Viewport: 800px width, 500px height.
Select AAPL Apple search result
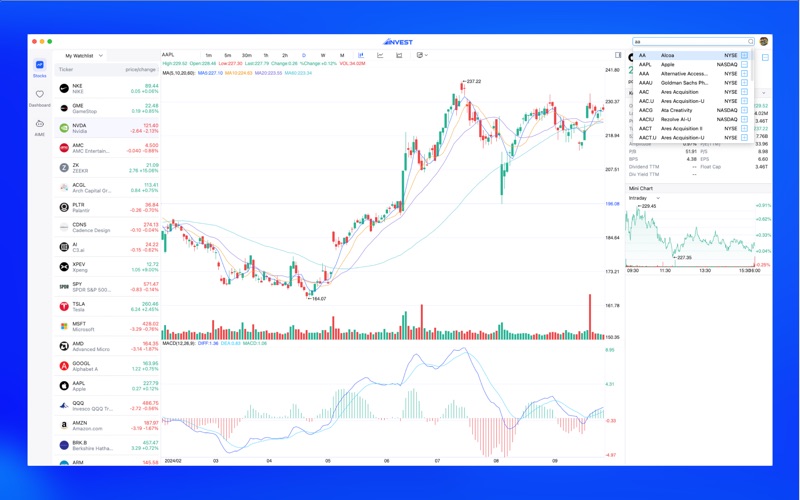(688, 65)
